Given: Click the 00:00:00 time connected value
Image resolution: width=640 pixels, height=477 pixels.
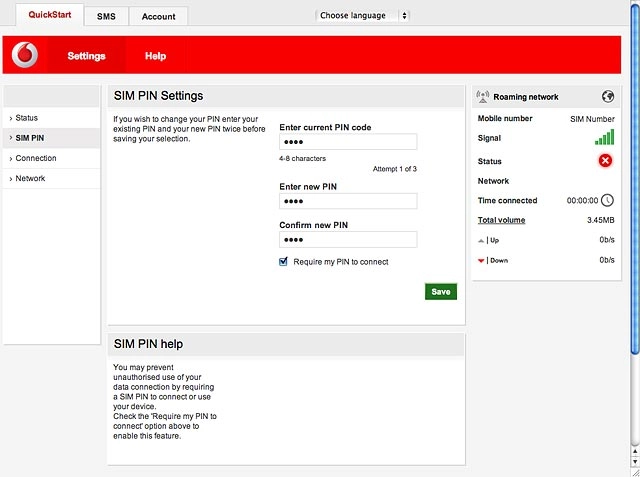Looking at the screenshot, I should pos(582,200).
